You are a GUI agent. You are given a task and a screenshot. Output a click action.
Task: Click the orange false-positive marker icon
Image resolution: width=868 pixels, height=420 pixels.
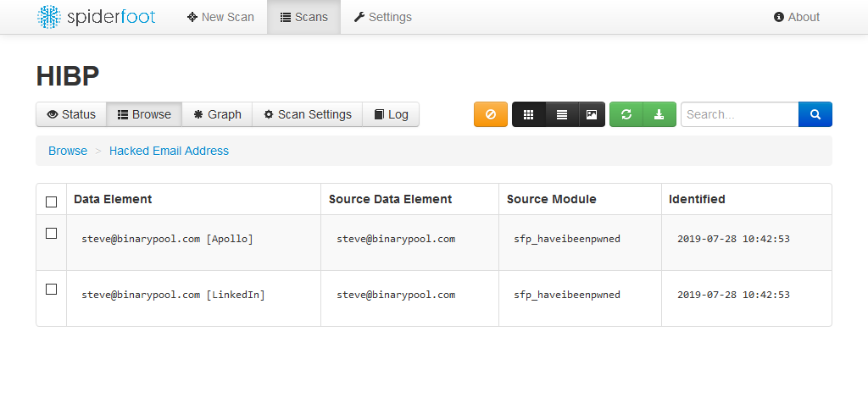pos(491,114)
